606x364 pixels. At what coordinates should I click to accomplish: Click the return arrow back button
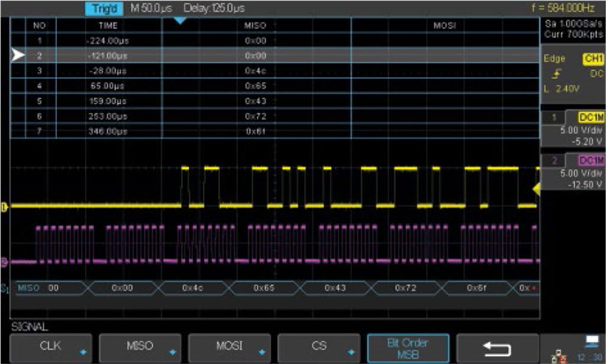point(497,348)
